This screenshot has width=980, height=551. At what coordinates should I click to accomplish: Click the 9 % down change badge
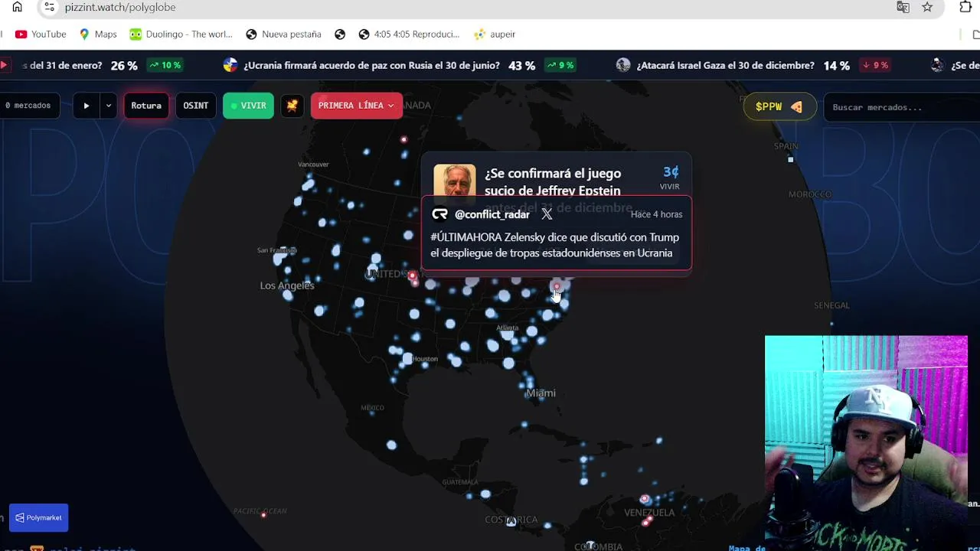pyautogui.click(x=875, y=65)
